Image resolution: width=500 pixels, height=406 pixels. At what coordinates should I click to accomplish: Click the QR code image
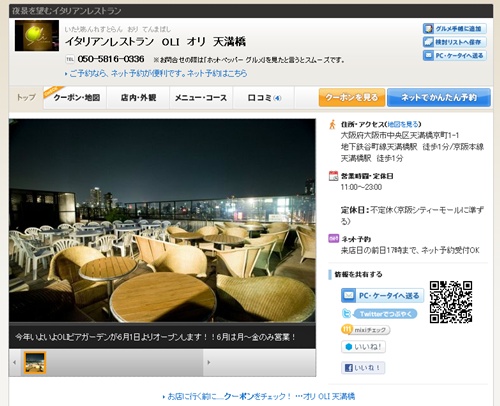coord(451,302)
